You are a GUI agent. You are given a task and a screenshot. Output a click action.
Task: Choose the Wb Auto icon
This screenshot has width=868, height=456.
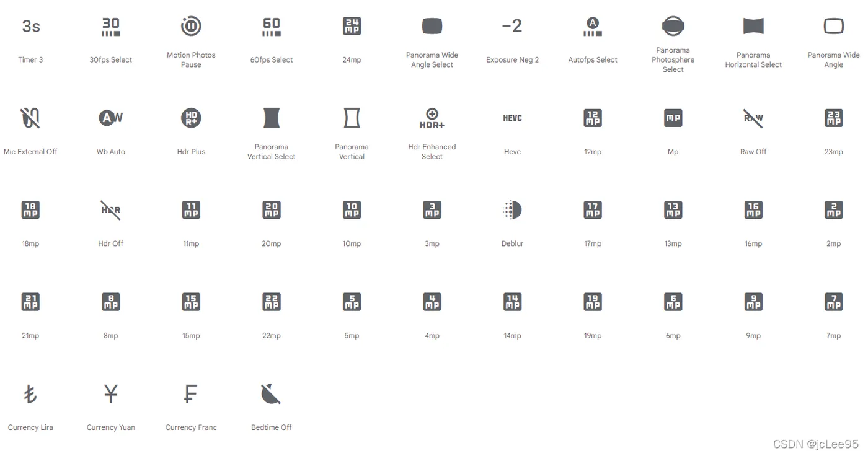click(110, 118)
